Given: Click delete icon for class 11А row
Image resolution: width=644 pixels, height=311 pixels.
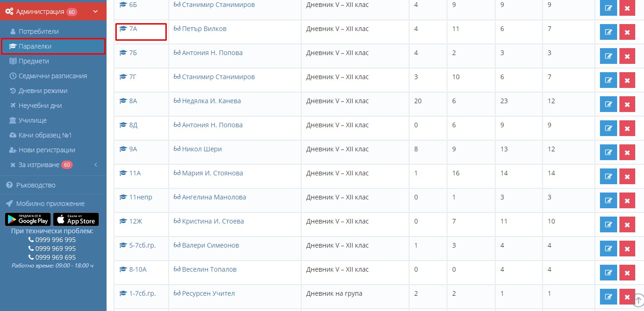Looking at the screenshot, I should coord(627,177).
